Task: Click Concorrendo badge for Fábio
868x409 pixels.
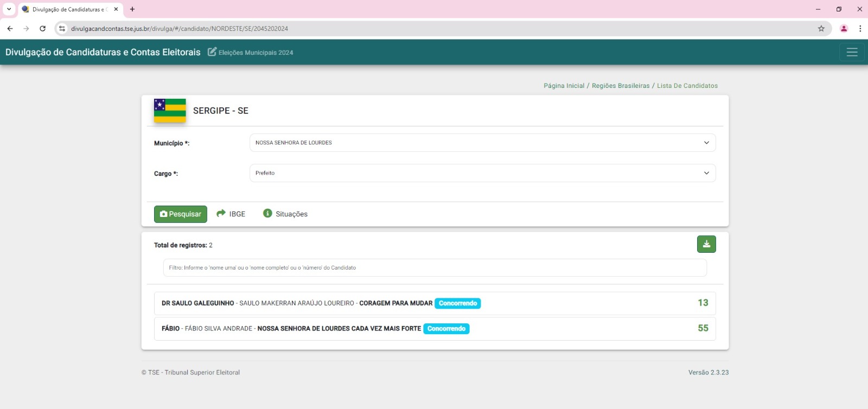Action: click(x=446, y=329)
